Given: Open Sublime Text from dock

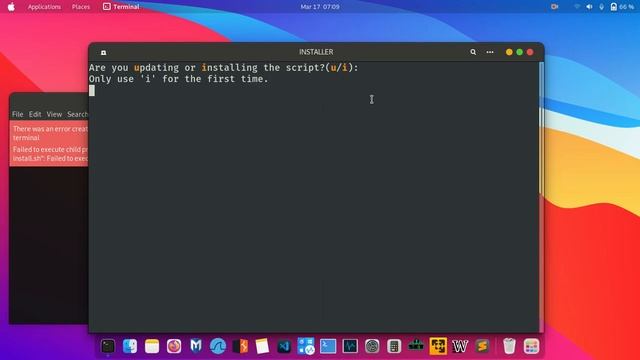Looking at the screenshot, I should 482,346.
